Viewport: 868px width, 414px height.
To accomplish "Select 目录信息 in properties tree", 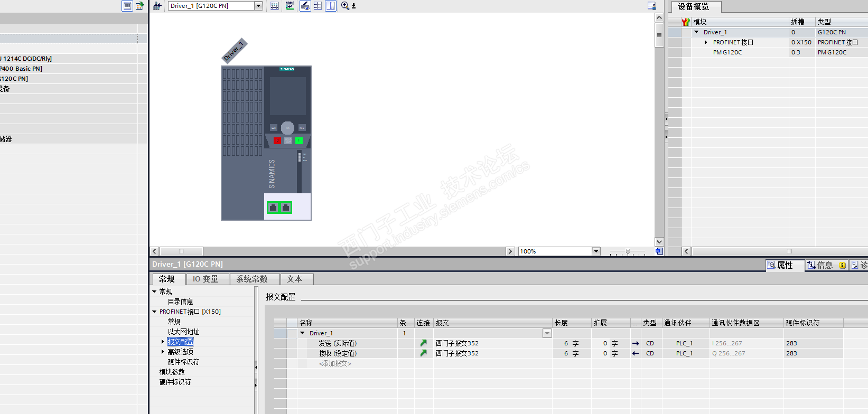I will coord(181,302).
